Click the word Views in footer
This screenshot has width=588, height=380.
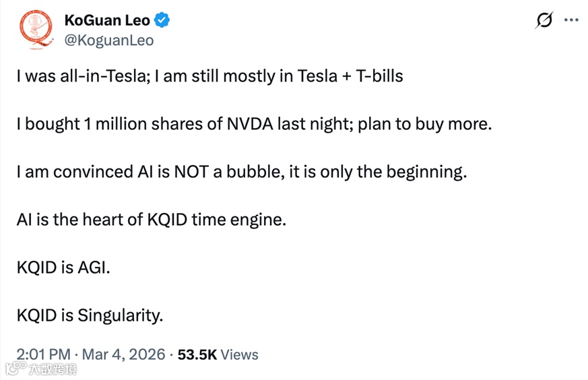point(239,354)
